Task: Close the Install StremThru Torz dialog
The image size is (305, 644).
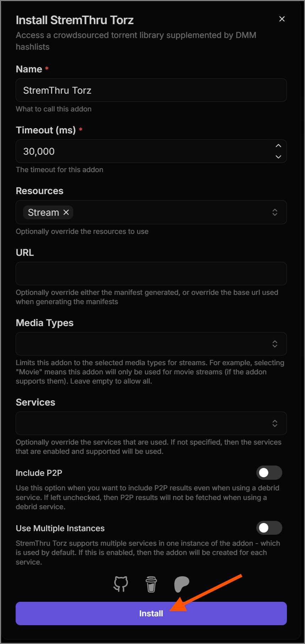Action: [282, 19]
